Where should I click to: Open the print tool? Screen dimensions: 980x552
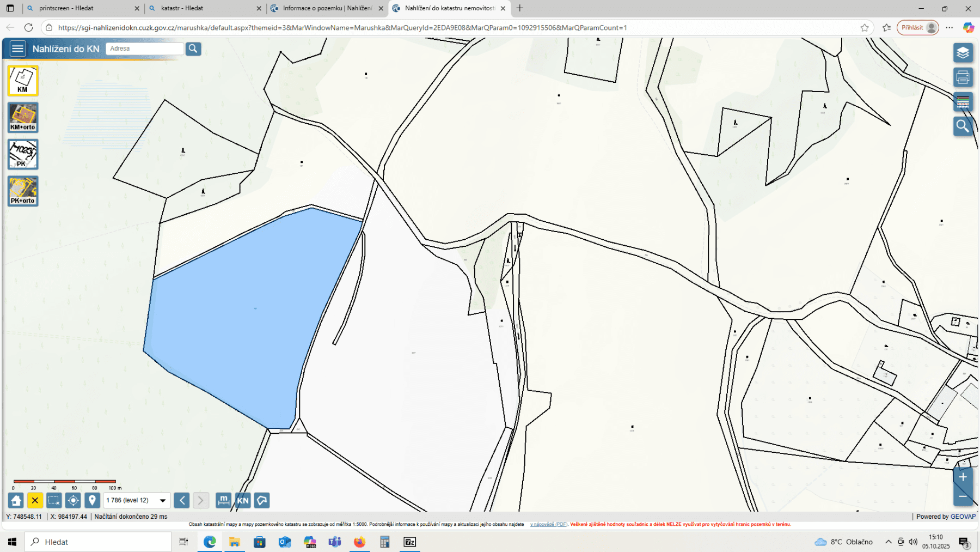pos(963,77)
